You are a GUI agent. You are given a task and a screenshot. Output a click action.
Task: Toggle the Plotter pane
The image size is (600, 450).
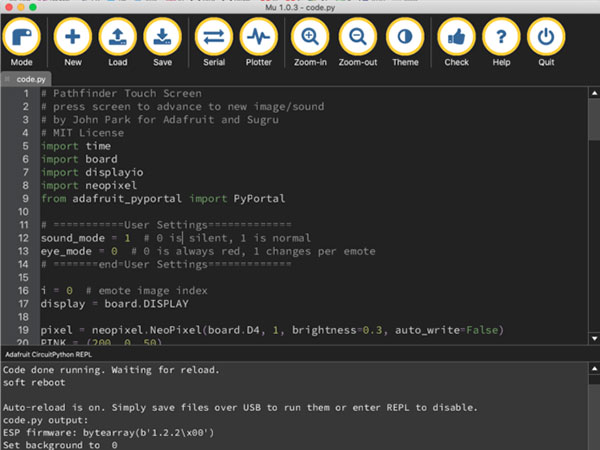(x=259, y=40)
